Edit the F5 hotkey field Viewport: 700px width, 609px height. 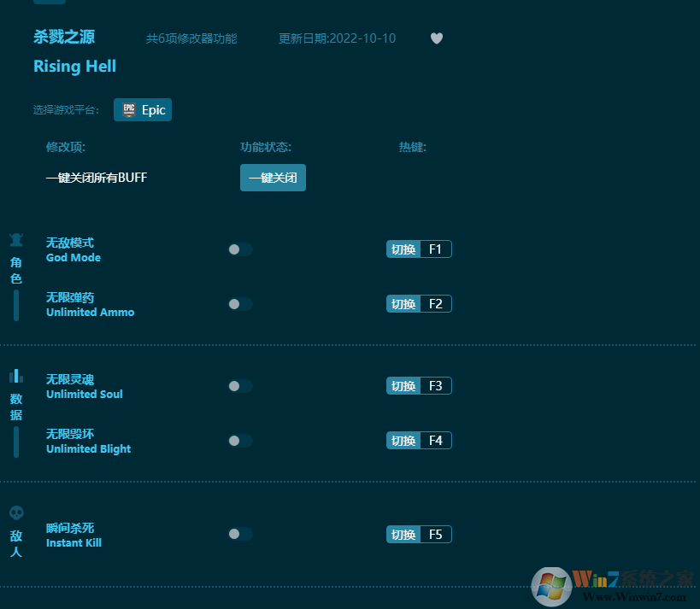436,535
